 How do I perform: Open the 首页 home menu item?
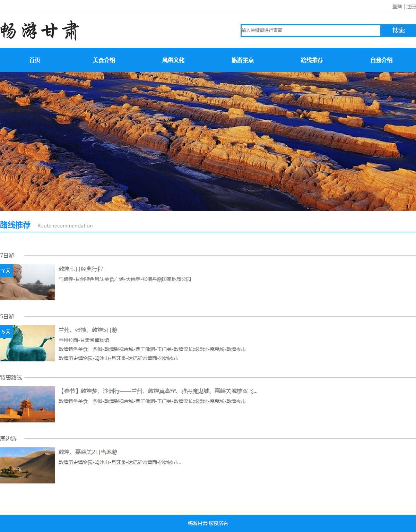(x=35, y=60)
